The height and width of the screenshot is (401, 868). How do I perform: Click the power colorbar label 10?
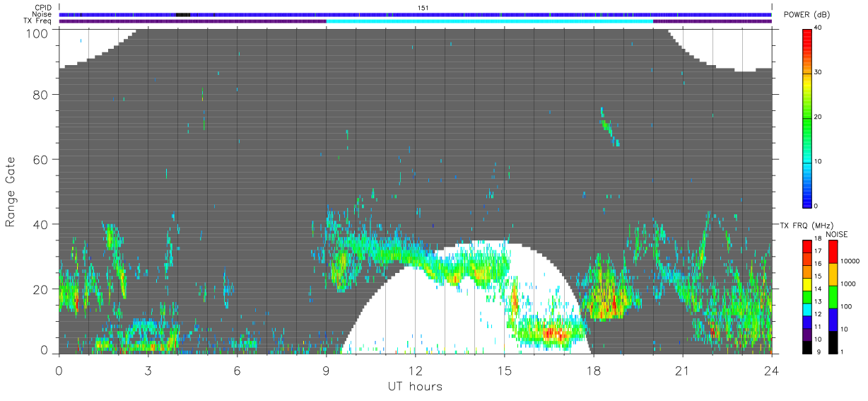[819, 161]
